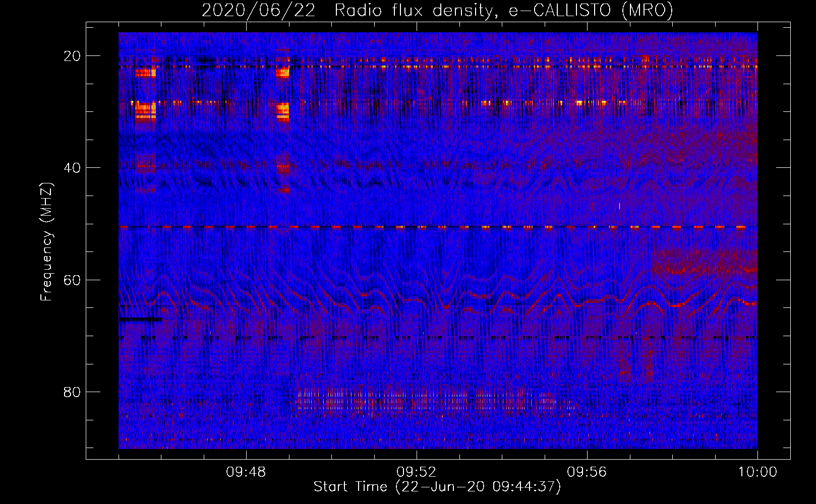Click the 'Frequency (MHZ)' y-axis label
Image resolution: width=816 pixels, height=504 pixels.
point(46,242)
